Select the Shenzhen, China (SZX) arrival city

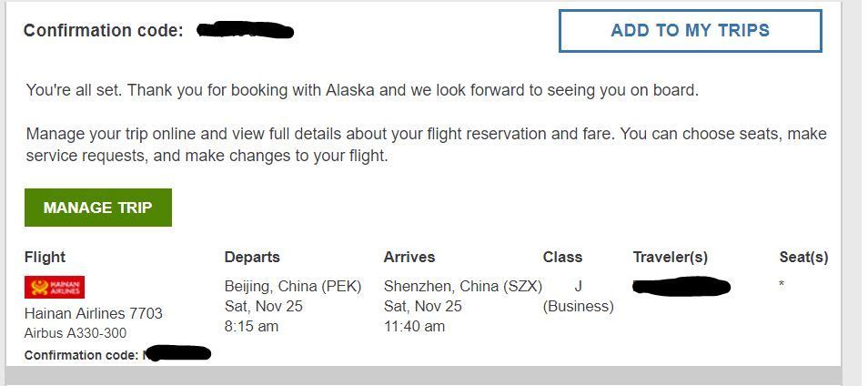tap(463, 287)
